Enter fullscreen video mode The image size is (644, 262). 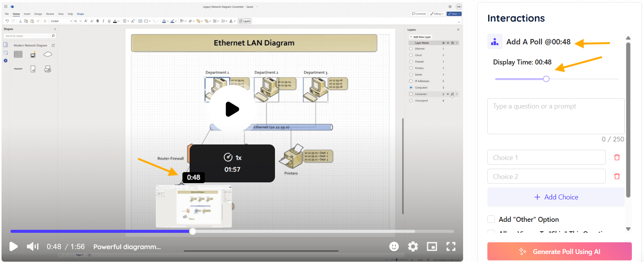451,246
